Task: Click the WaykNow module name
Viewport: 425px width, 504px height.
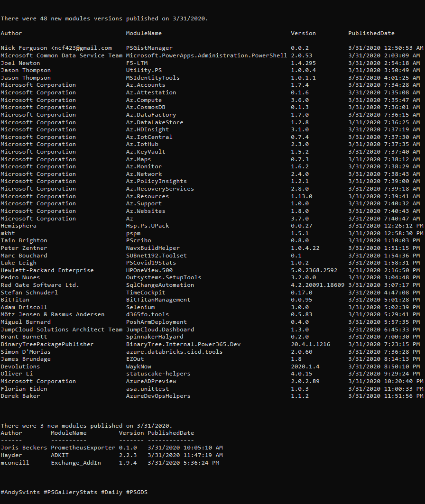Action: (x=139, y=367)
